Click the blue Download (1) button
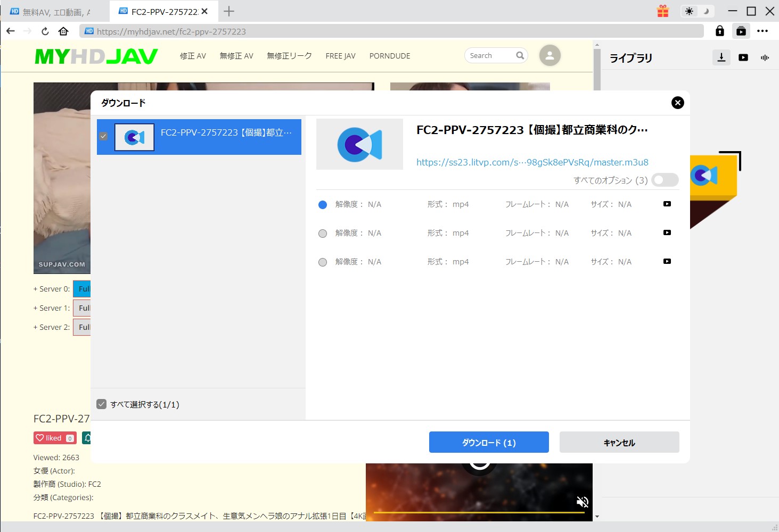Image resolution: width=779 pixels, height=532 pixels. 489,442
